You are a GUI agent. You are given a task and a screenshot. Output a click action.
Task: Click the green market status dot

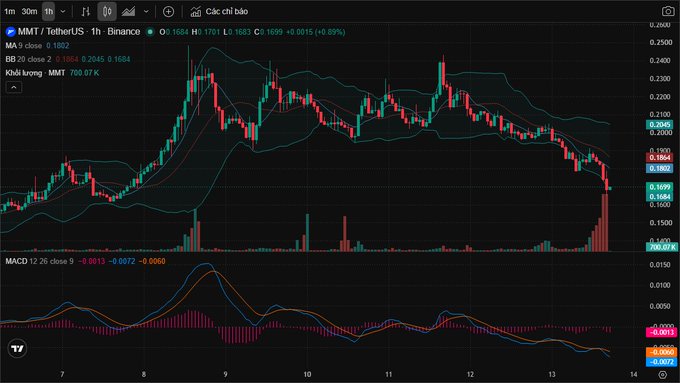coord(150,32)
